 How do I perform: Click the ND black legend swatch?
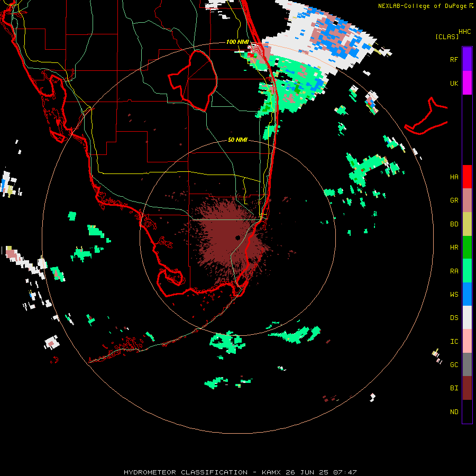pos(467,411)
